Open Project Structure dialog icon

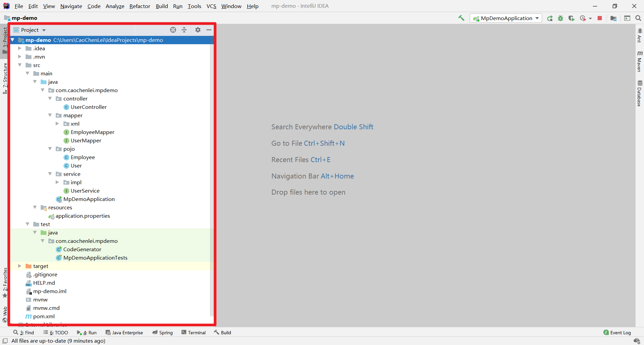[613, 18]
